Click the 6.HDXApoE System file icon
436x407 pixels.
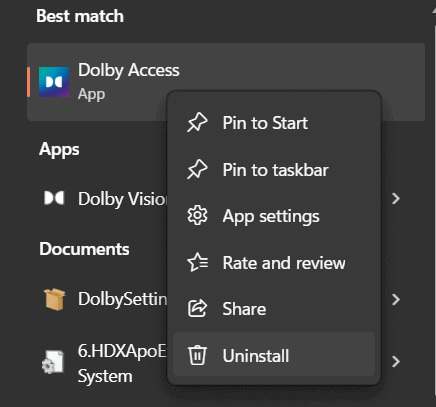click(x=53, y=362)
